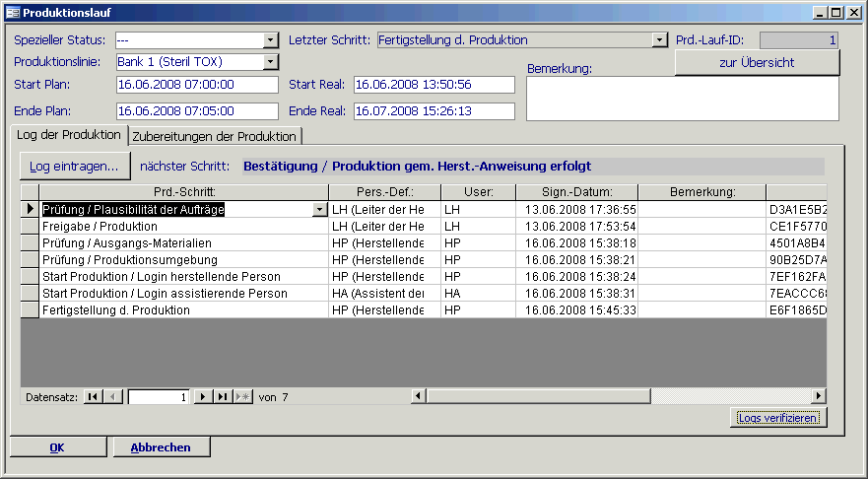Screen dimensions: 868x479
Task: Jump to last record in navigator
Action: (x=223, y=396)
